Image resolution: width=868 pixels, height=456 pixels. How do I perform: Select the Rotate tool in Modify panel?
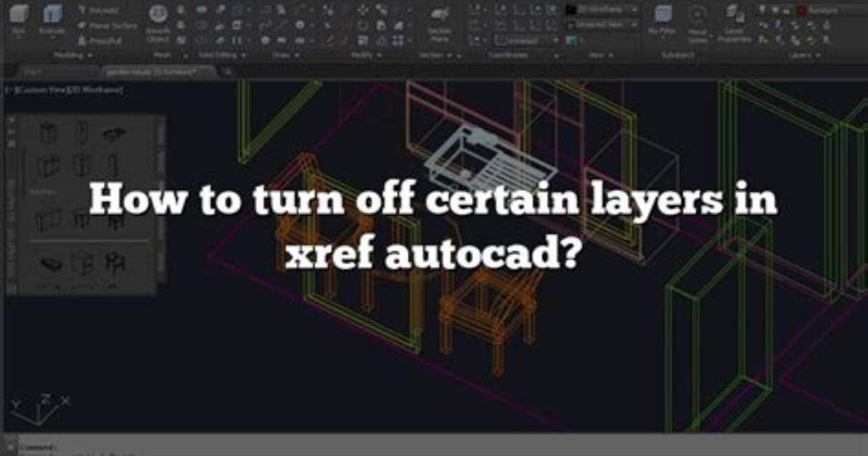pyautogui.click(x=363, y=25)
